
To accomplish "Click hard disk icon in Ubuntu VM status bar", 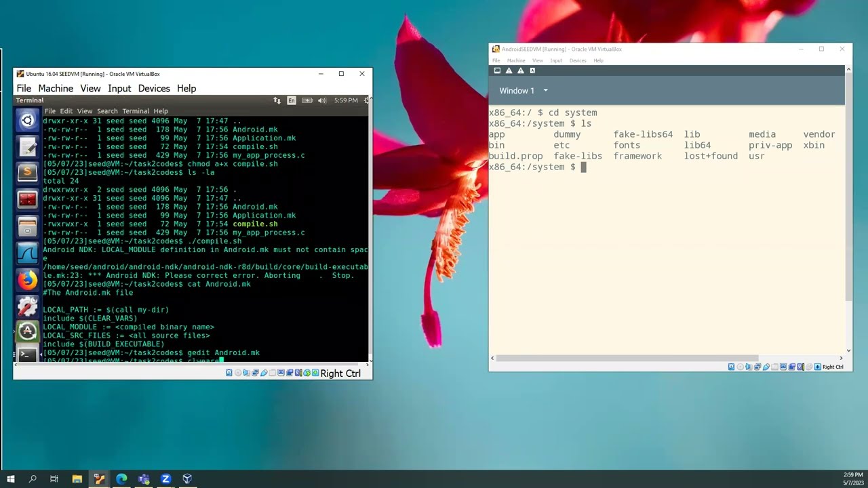I will coord(229,373).
